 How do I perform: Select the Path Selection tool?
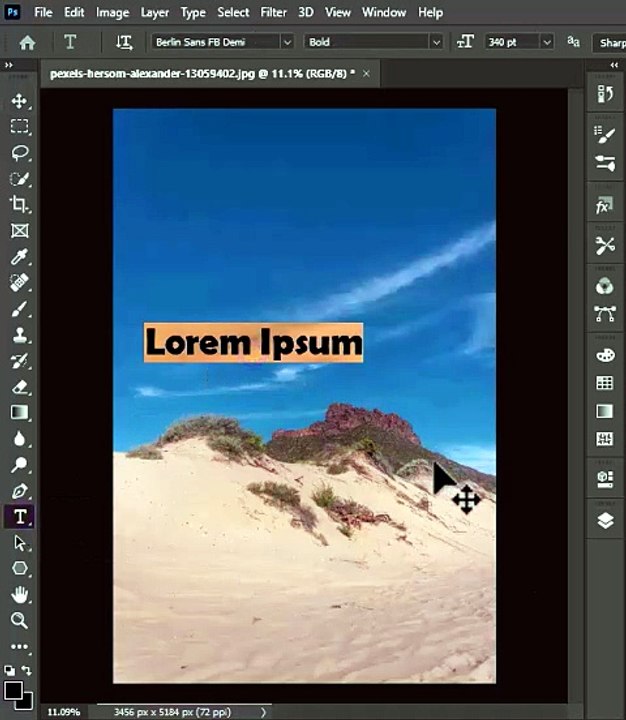[x=19, y=543]
